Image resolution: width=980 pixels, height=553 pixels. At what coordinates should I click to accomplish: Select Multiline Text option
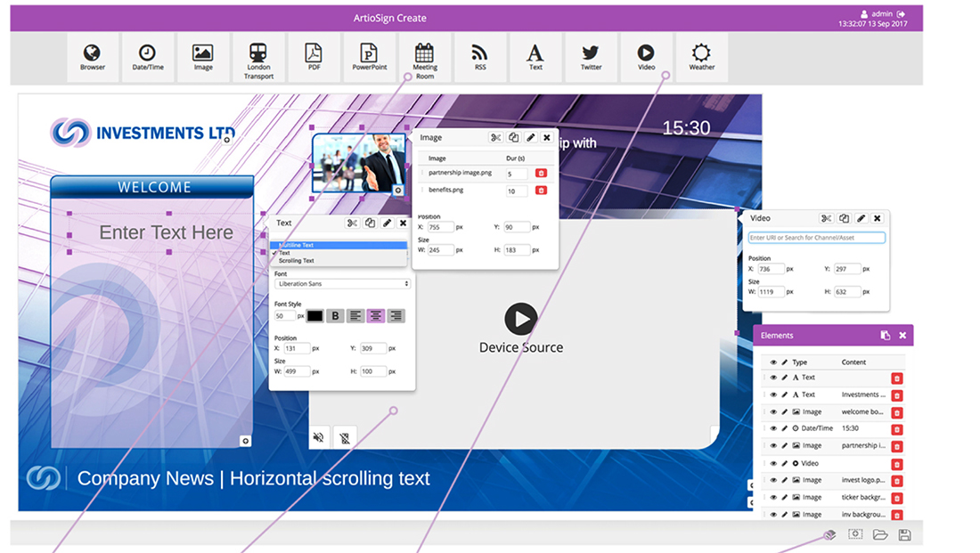tap(339, 246)
